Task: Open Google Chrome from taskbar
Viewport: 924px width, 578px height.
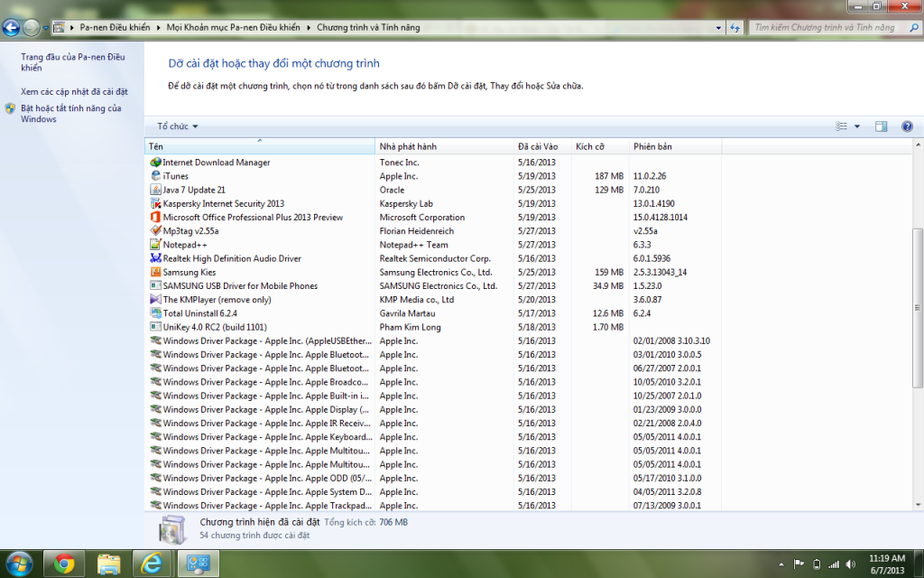Action: (x=64, y=564)
